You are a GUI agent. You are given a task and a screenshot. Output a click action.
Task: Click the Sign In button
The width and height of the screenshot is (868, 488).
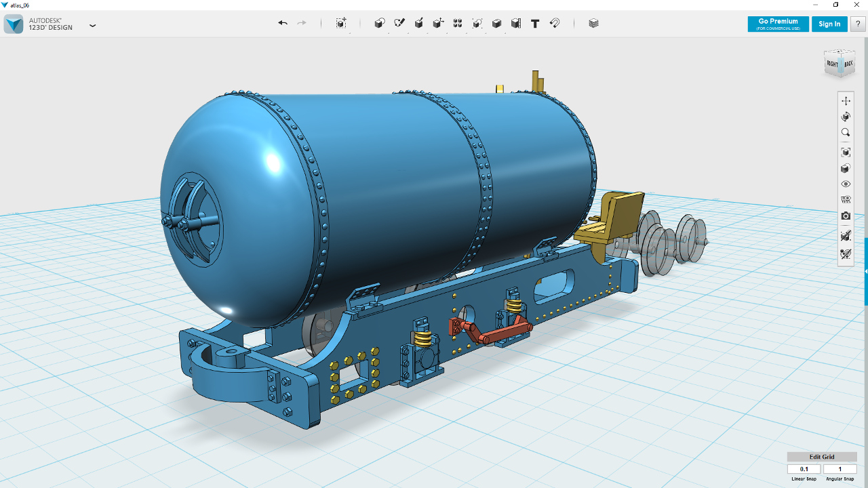pos(829,24)
